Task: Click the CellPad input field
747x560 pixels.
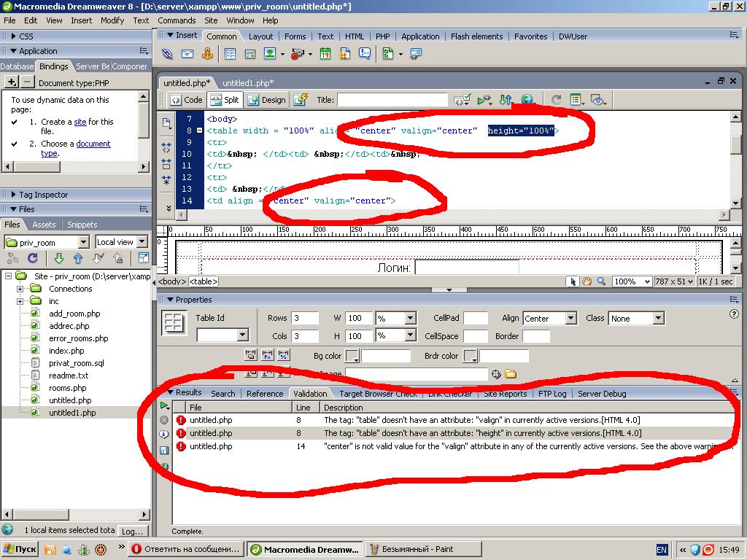Action: [x=476, y=318]
